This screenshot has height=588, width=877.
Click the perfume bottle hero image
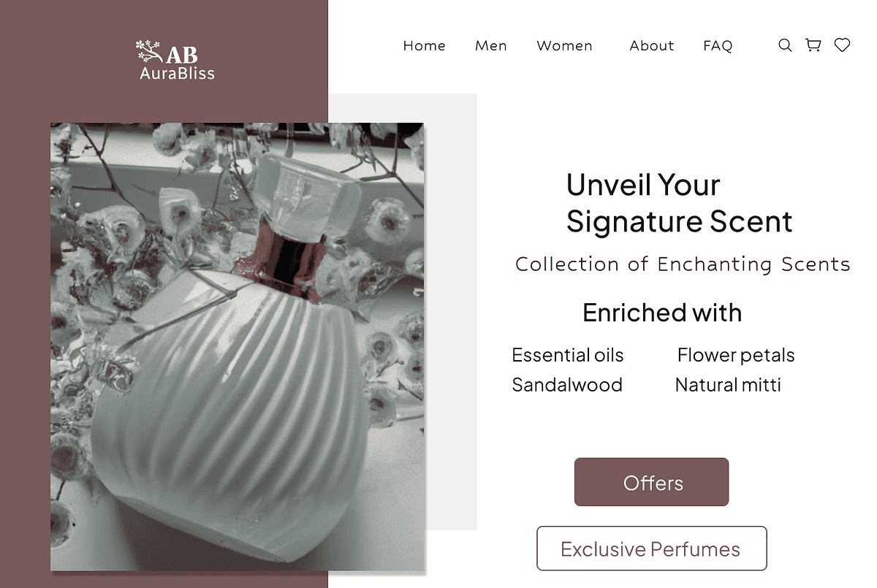coord(238,346)
